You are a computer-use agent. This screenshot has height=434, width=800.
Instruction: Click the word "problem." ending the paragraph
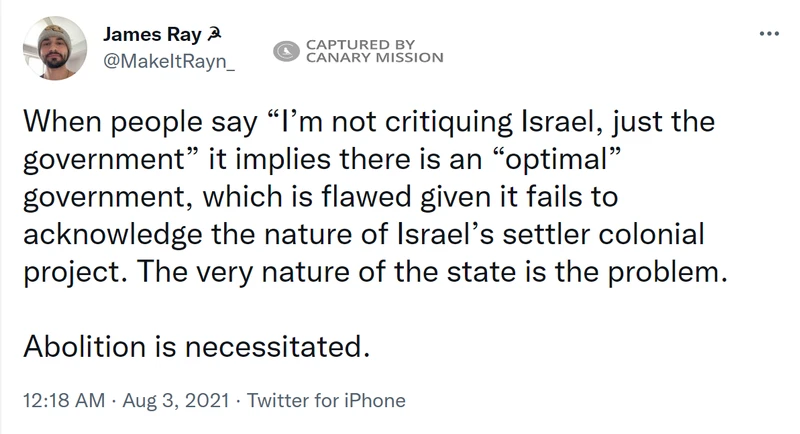[667, 272]
